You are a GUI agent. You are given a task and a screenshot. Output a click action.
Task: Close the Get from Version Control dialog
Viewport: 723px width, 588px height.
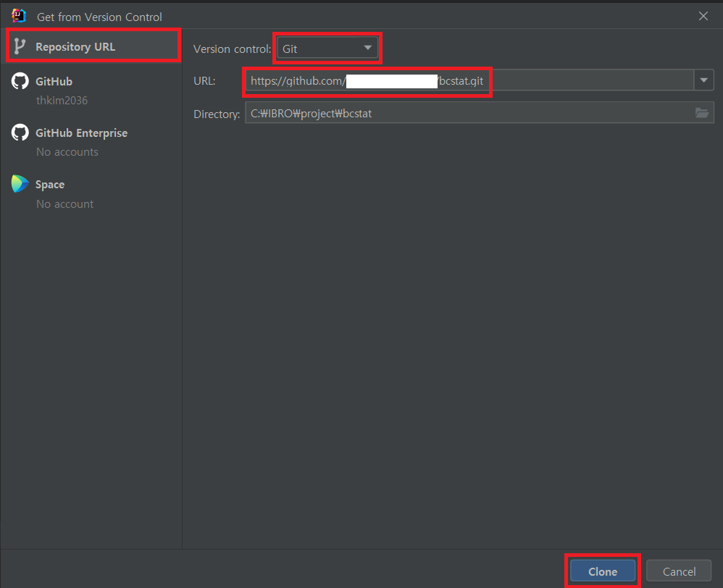tap(703, 16)
